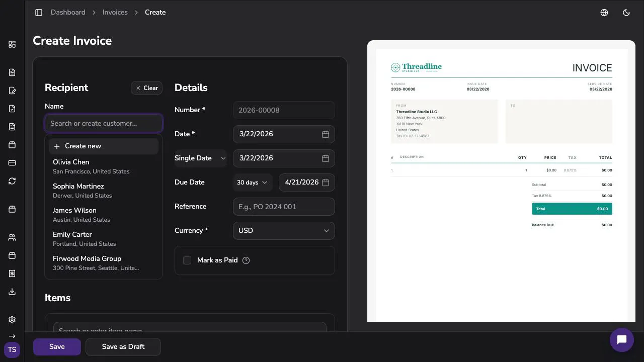Focus the Reference input field
This screenshot has width=644, height=362.
tap(284, 207)
